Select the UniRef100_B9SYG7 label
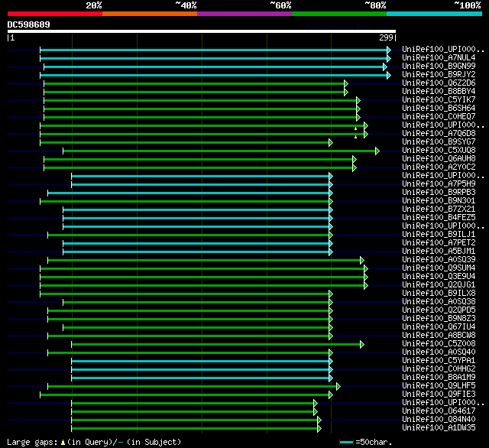 (x=439, y=142)
